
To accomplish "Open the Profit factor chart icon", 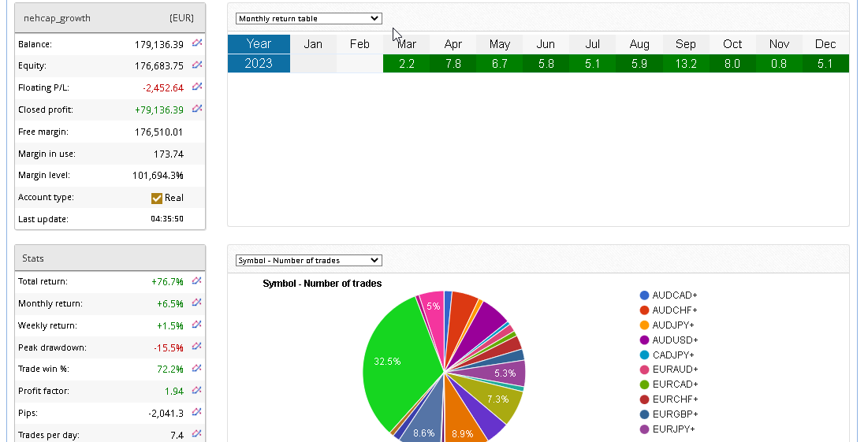I will [x=197, y=391].
